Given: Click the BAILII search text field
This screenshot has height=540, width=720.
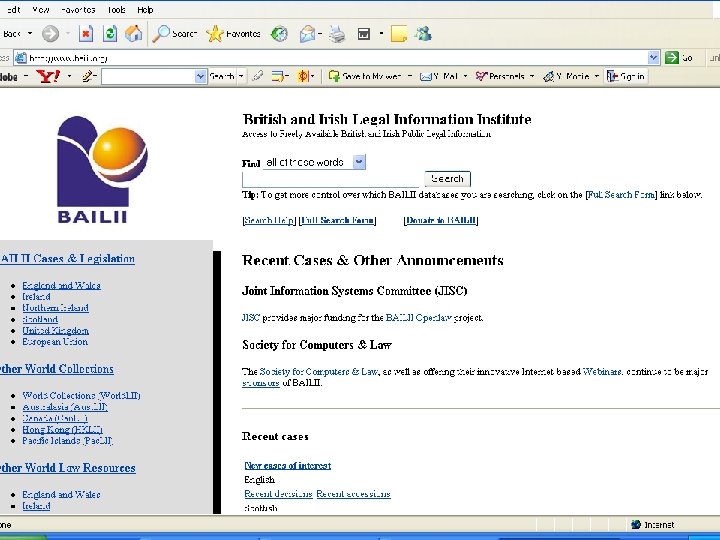Looking at the screenshot, I should pyautogui.click(x=331, y=179).
